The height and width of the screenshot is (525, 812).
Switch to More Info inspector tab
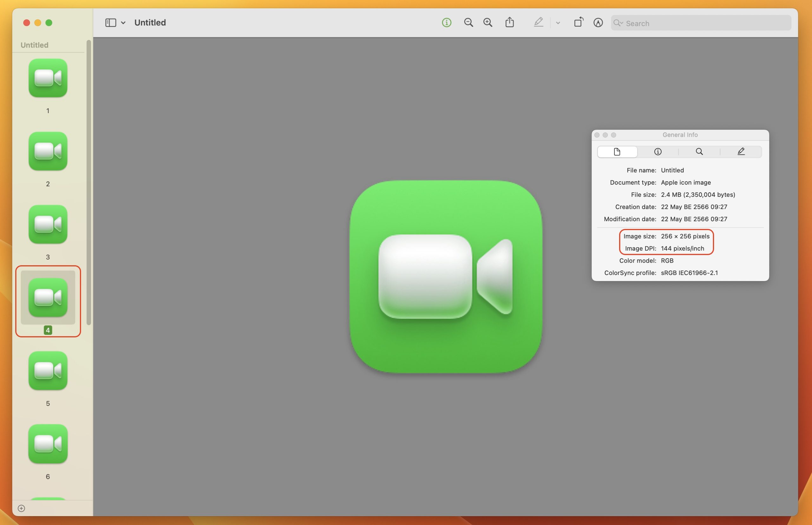[658, 152]
